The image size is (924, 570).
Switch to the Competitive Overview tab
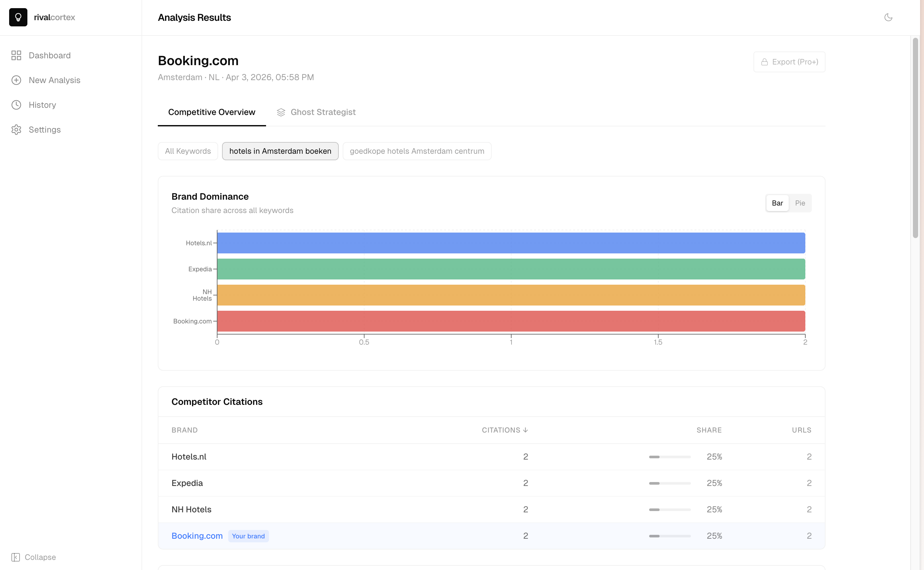coord(212,112)
